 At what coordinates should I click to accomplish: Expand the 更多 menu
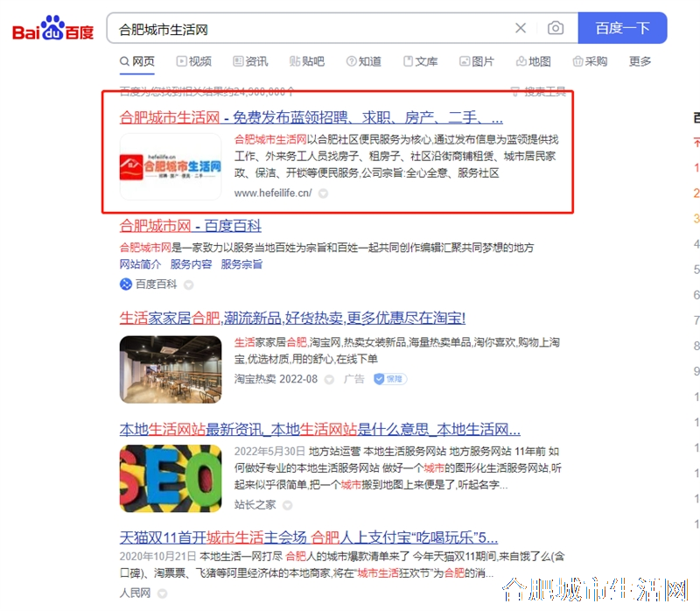coord(640,61)
